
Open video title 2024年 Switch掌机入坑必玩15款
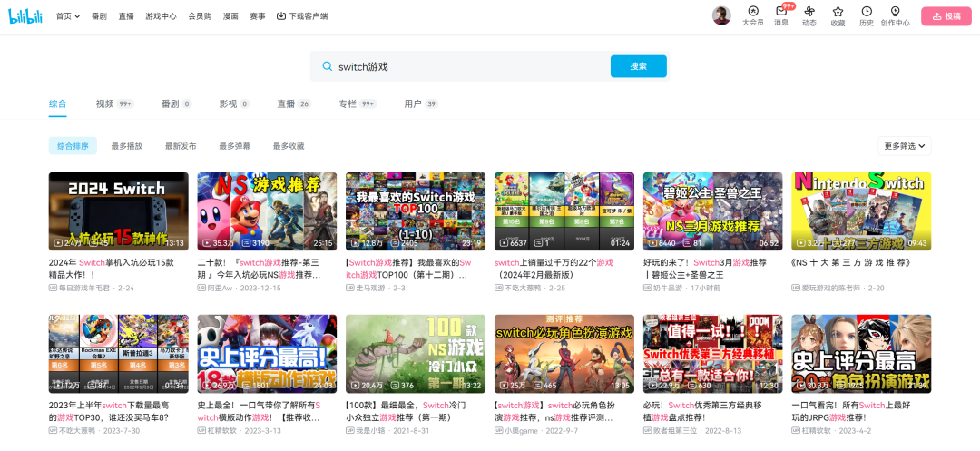tap(111, 269)
